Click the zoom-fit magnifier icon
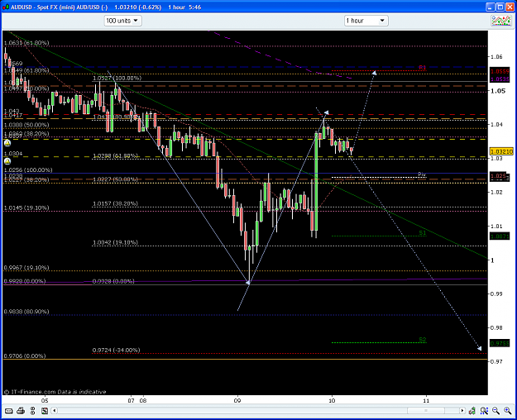The height and width of the screenshot is (420, 517). pos(484,411)
